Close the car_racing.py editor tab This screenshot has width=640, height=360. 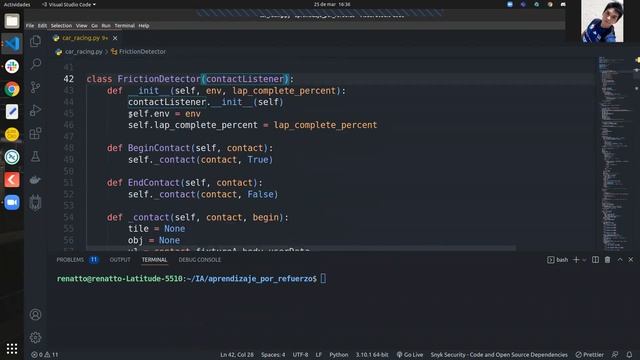115,38
